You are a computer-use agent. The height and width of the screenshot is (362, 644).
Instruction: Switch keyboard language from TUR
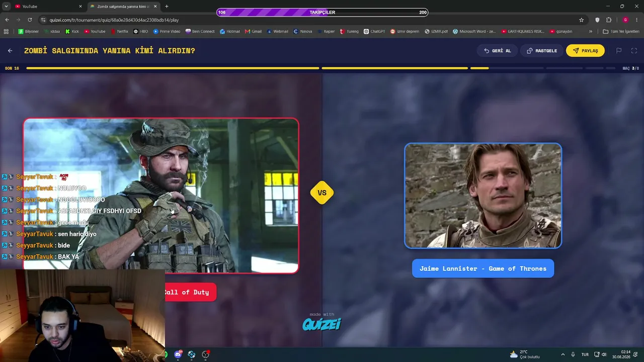(585, 354)
